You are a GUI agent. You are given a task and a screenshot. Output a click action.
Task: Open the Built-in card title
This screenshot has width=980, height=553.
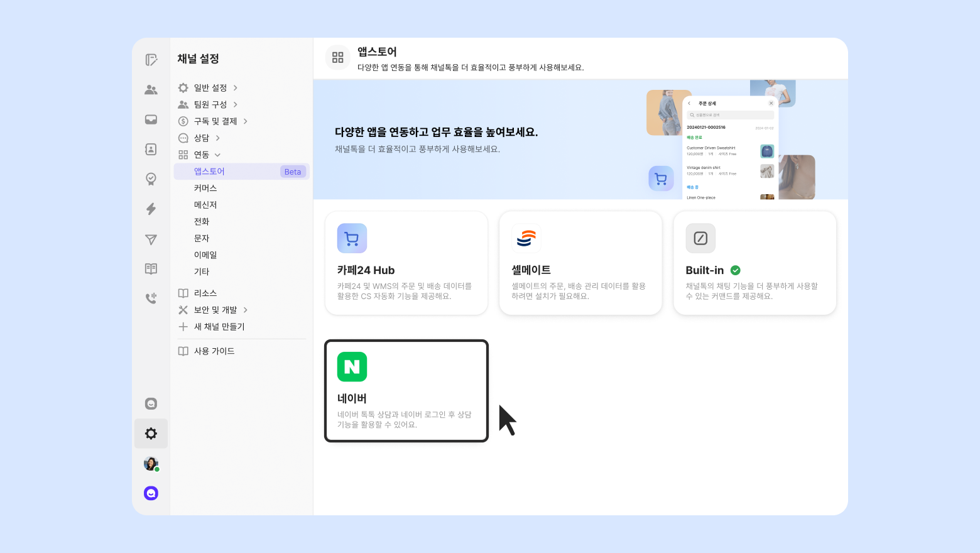705,270
